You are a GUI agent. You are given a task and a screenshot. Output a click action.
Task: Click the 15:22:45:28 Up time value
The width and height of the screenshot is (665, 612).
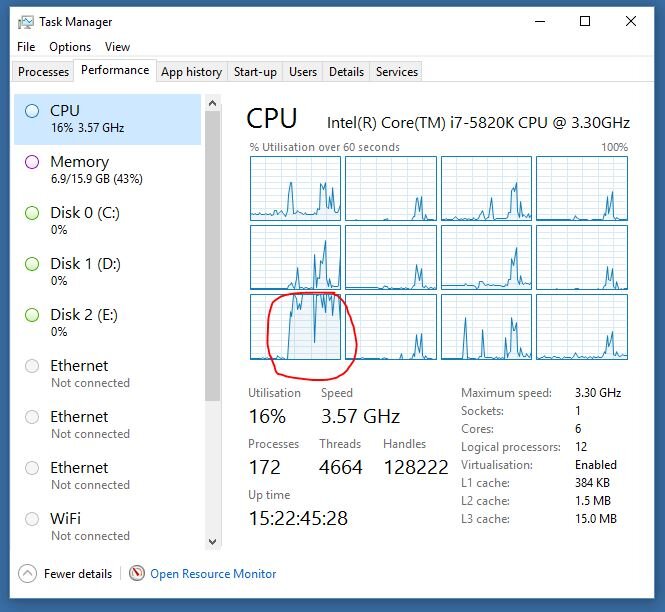point(298,518)
